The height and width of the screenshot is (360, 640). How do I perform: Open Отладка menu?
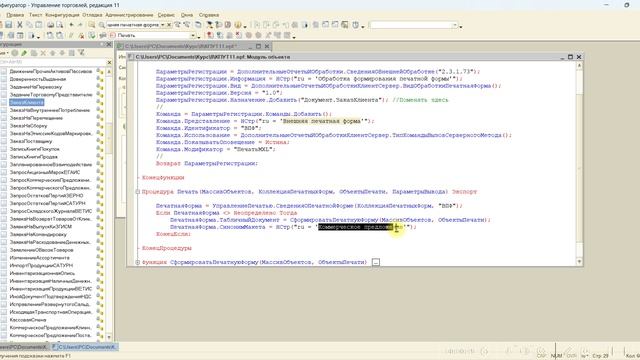coord(92,15)
